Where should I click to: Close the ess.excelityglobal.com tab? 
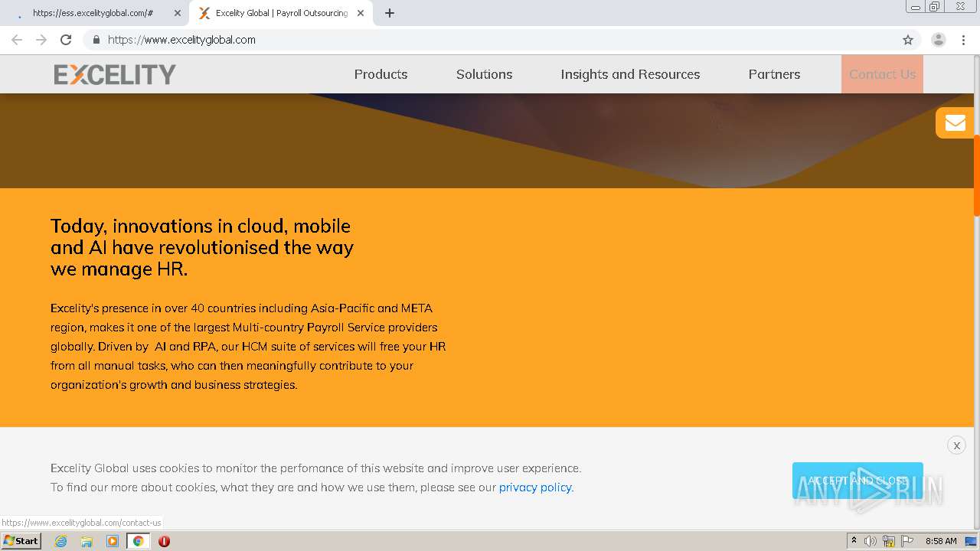(178, 13)
